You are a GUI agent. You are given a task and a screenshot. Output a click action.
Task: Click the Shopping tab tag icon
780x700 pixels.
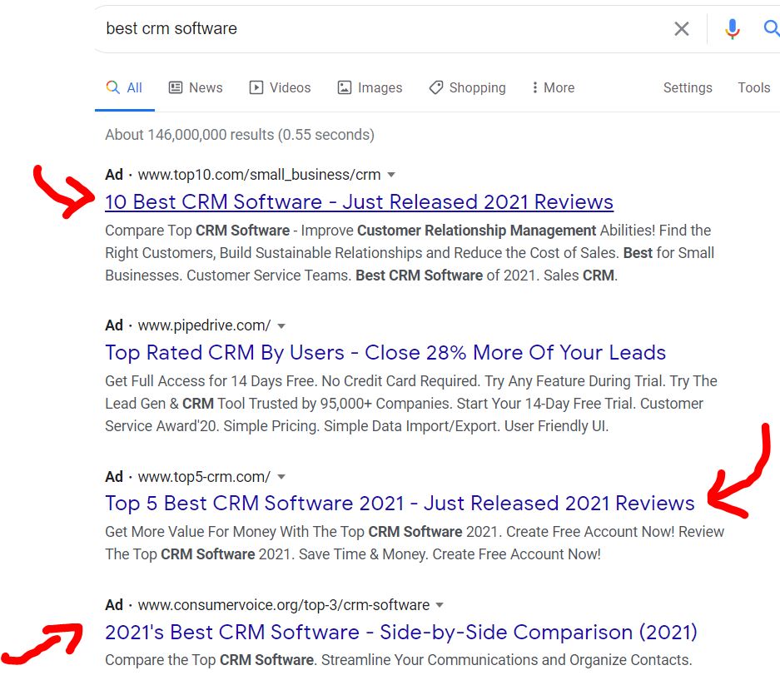[435, 88]
